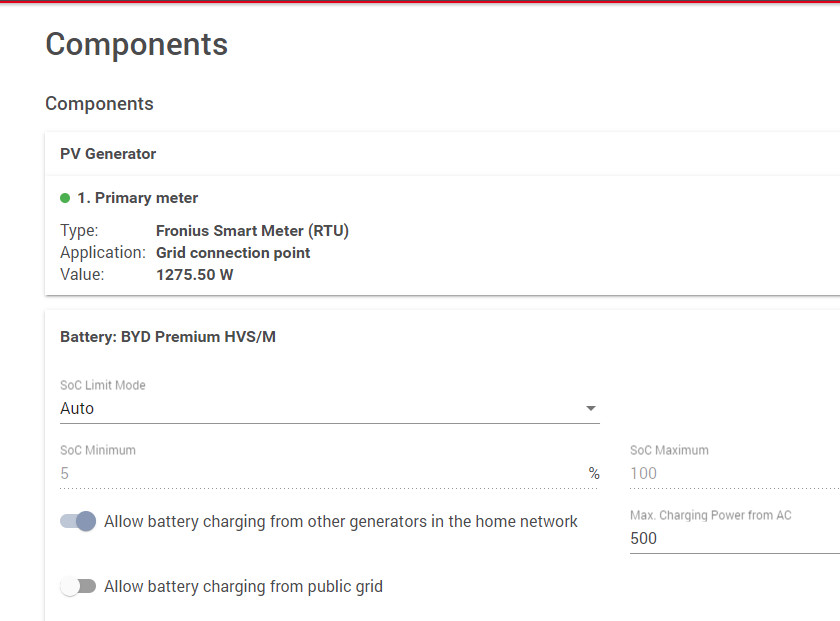Image resolution: width=840 pixels, height=621 pixels.
Task: Click the Fronius Smart Meter (RTU) type value
Action: [x=252, y=231]
